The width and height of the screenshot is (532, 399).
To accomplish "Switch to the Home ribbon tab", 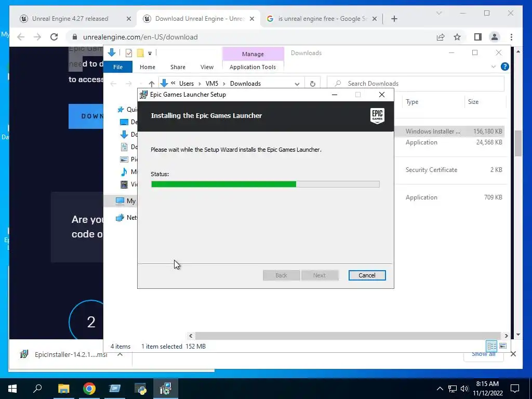I will click(x=147, y=67).
